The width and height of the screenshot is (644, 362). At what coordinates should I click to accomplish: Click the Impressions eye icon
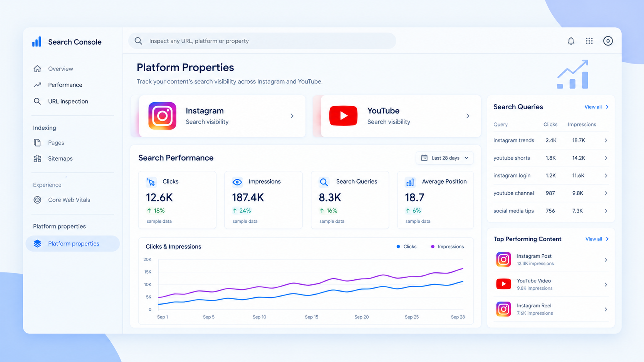(x=237, y=182)
